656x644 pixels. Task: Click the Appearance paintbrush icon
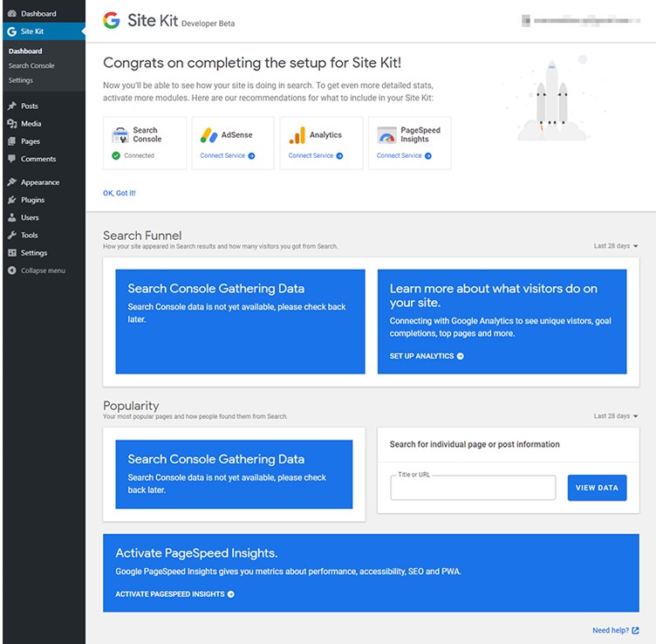click(x=11, y=182)
